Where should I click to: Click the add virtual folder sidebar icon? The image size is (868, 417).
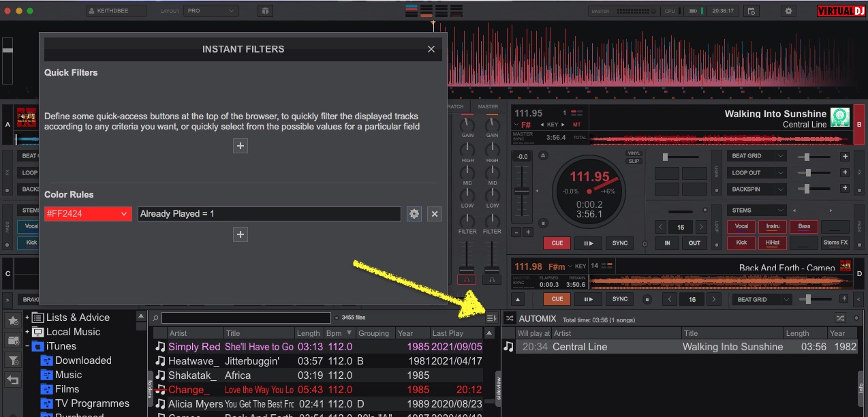(x=13, y=340)
